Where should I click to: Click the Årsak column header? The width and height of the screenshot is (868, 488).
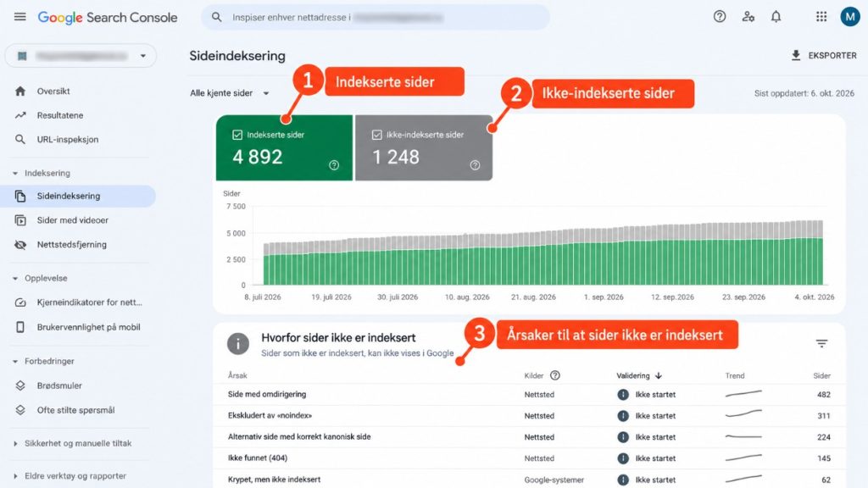(x=237, y=375)
